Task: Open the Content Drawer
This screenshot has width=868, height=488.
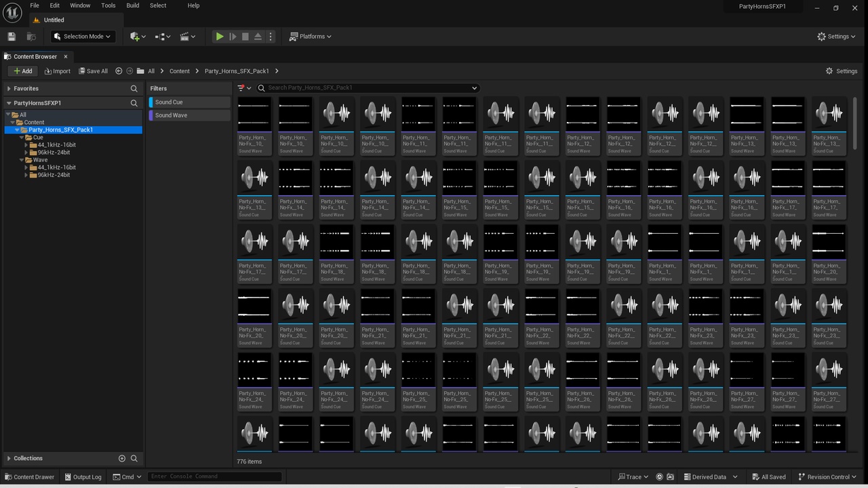Action: pos(30,477)
